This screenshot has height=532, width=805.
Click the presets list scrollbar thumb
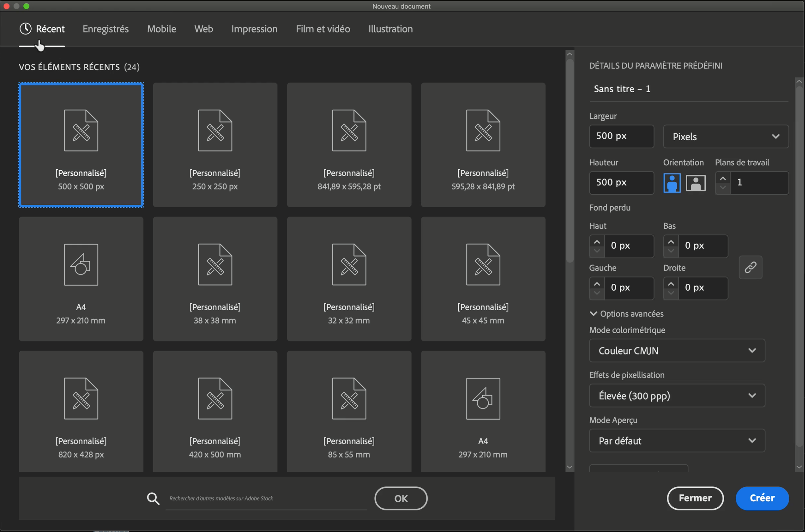coord(570,161)
